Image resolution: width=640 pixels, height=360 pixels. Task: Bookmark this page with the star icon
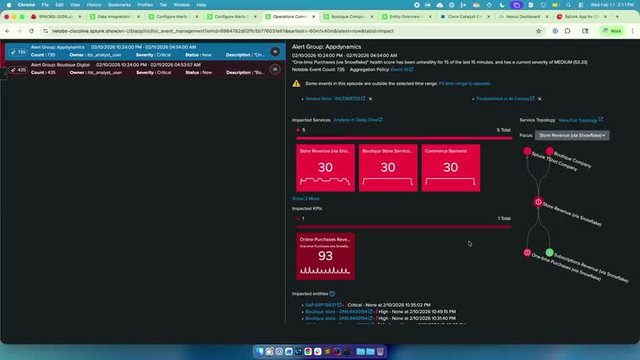(x=538, y=31)
